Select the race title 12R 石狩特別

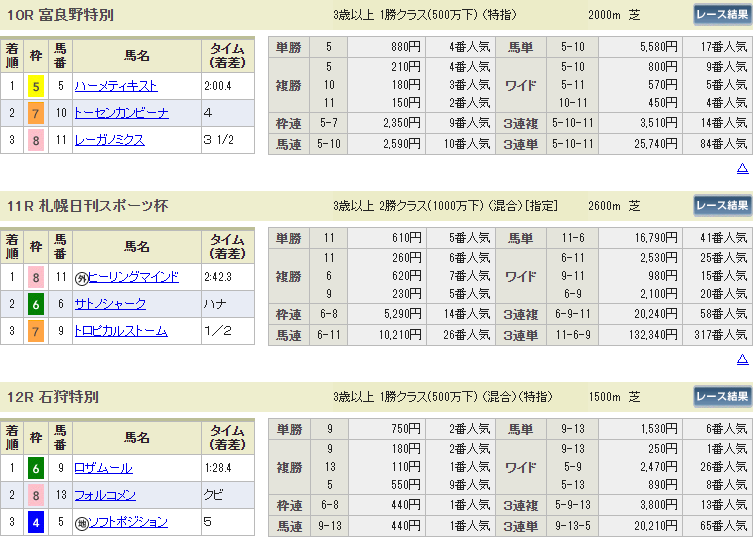pyautogui.click(x=53, y=397)
